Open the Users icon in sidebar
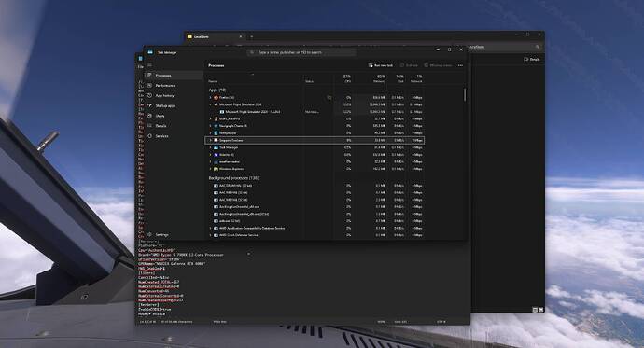This screenshot has width=644, height=348. click(x=150, y=116)
